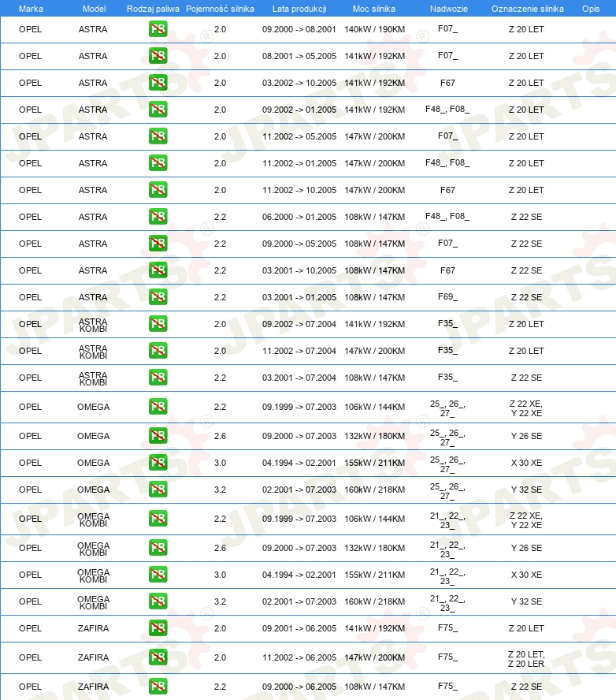Click the date range 09.2000 -> 06.2005
The image size is (616, 700).
click(299, 687)
